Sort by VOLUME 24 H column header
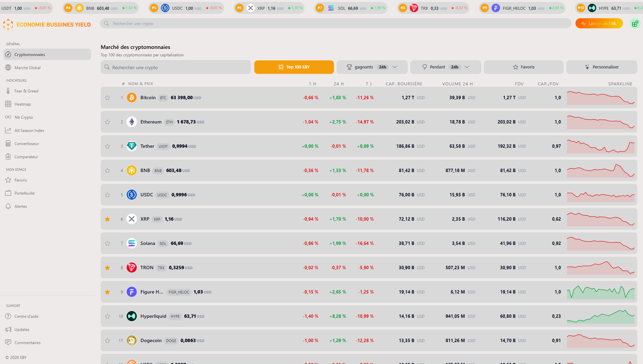 click(x=457, y=84)
